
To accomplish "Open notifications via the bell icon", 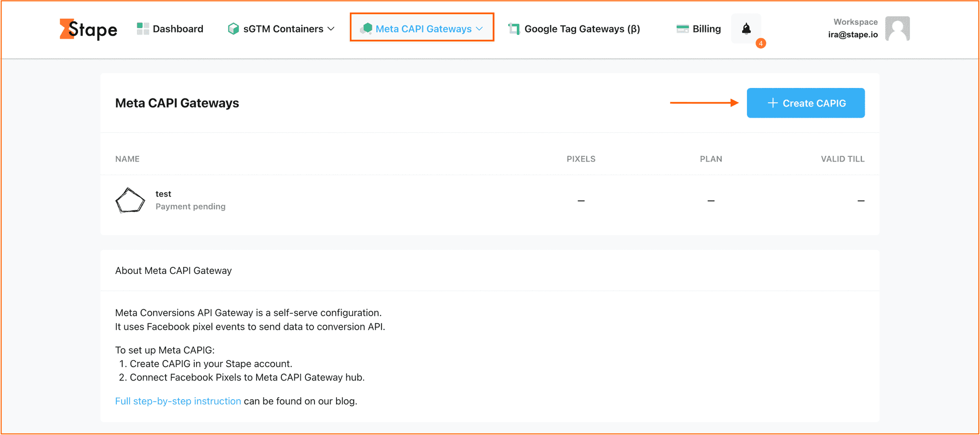I will (746, 28).
